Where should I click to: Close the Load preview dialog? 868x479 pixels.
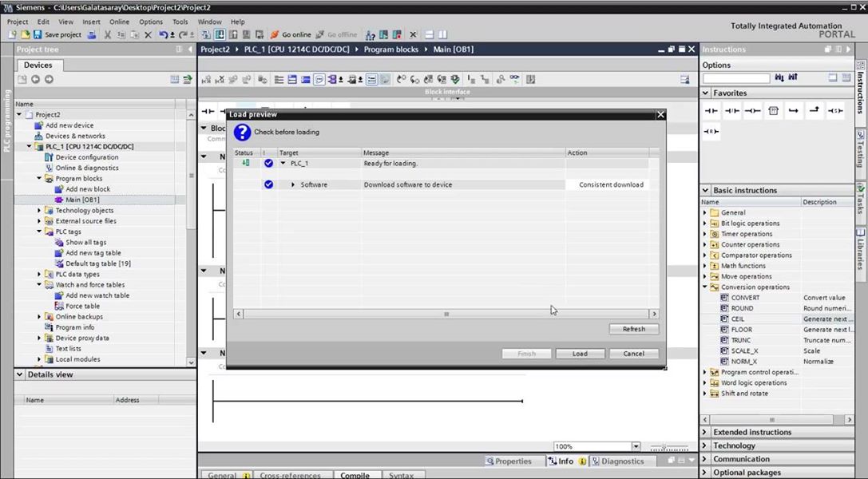click(x=660, y=114)
